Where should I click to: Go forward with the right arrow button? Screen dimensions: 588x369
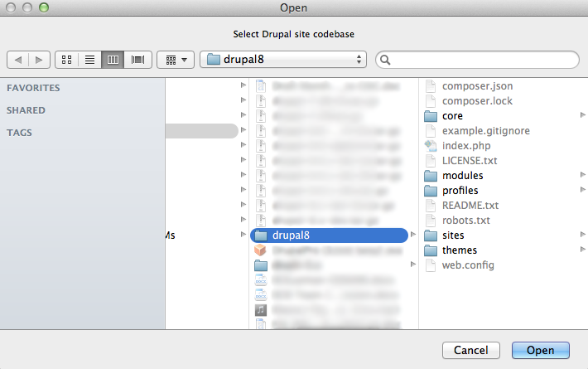point(39,60)
